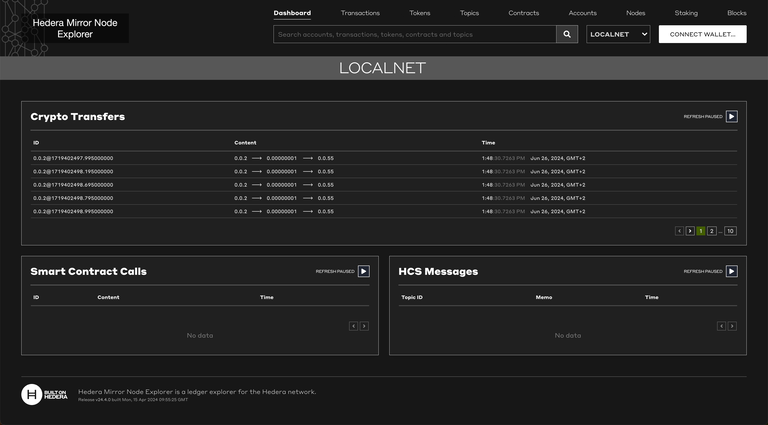Screen dimensions: 768x425
Task: Click the Crypto Transfers panel title
Action: coord(77,117)
